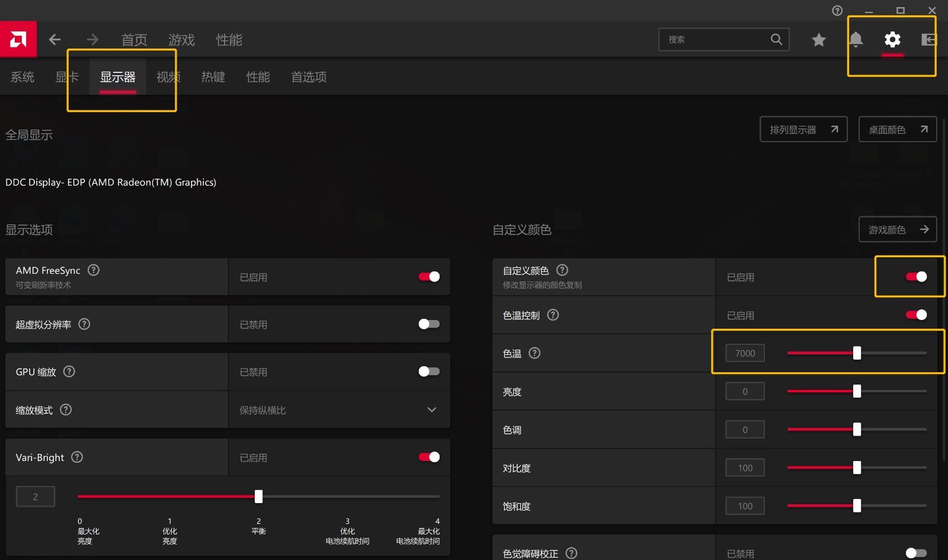Viewport: 948px width, 560px height.
Task: Show help for Vari-Bright
Action: tap(77, 457)
